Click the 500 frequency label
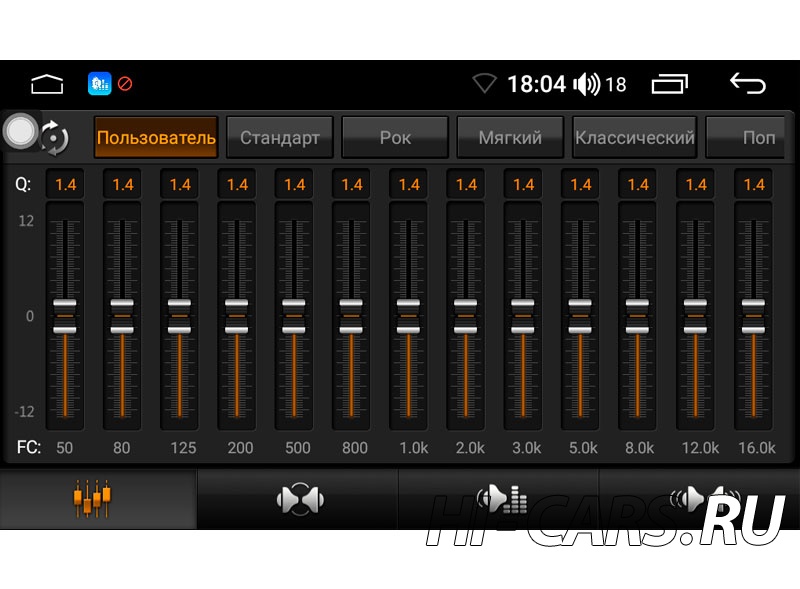The height and width of the screenshot is (589, 800). [x=297, y=448]
